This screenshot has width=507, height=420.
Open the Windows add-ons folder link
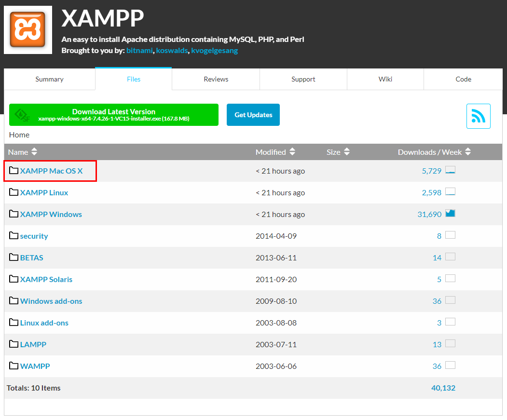(51, 301)
